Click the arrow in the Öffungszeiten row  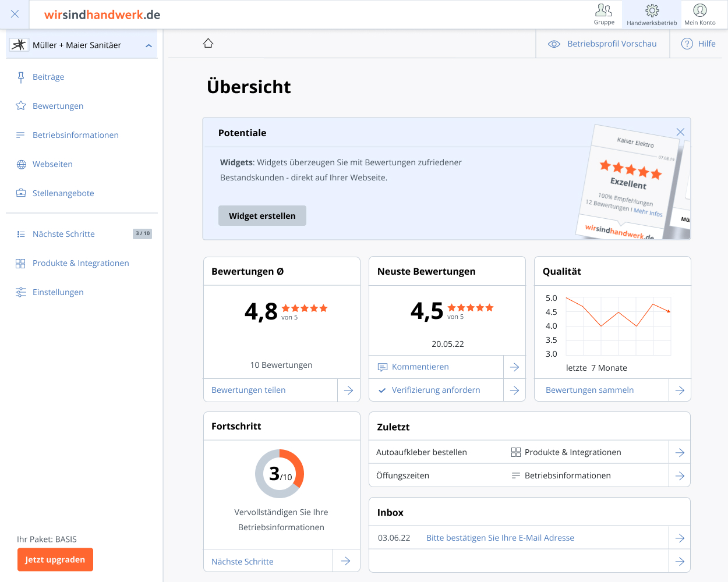pos(680,475)
